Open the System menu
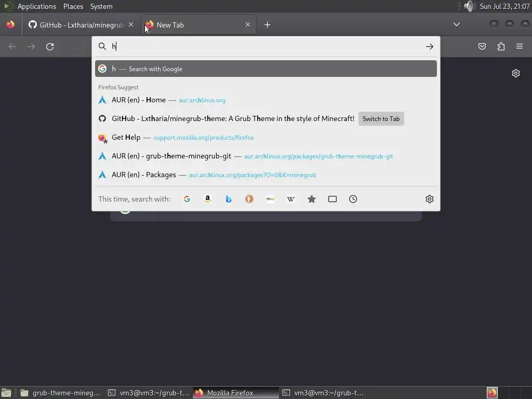Screen dimensions: 532x399 101,6
